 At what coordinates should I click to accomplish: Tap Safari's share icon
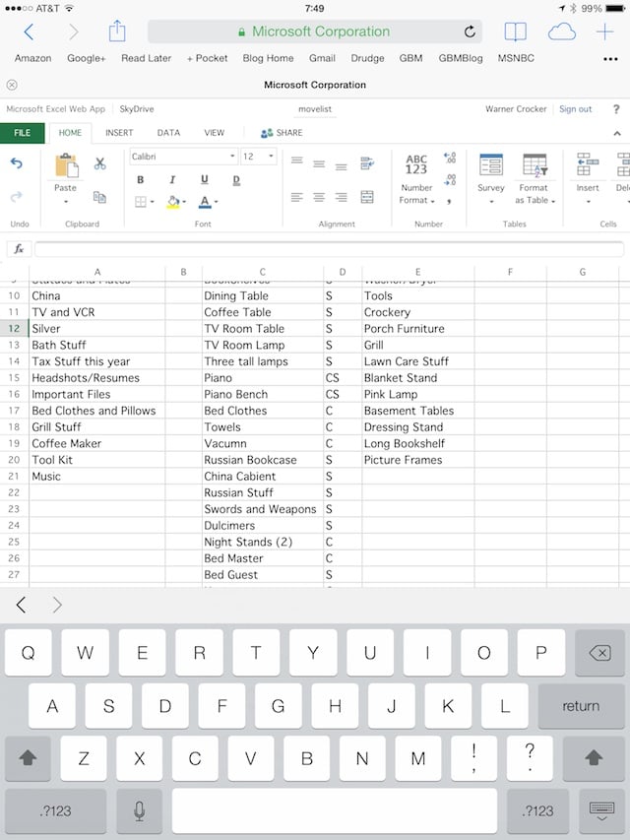click(117, 32)
